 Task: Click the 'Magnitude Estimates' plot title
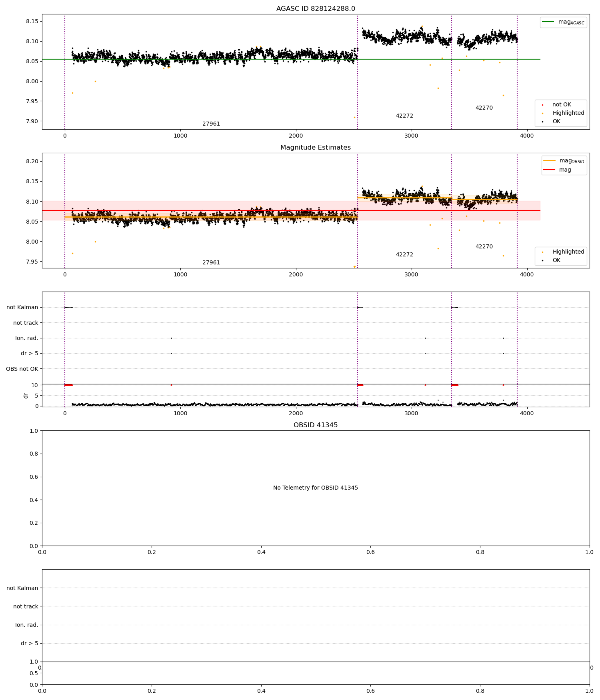pyautogui.click(x=316, y=148)
